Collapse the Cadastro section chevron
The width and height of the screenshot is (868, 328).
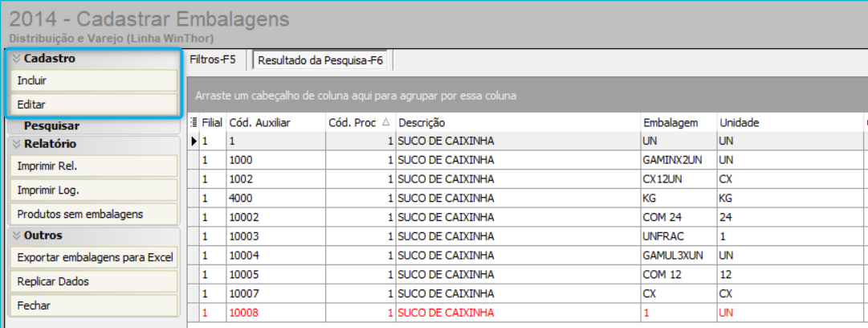pos(16,59)
